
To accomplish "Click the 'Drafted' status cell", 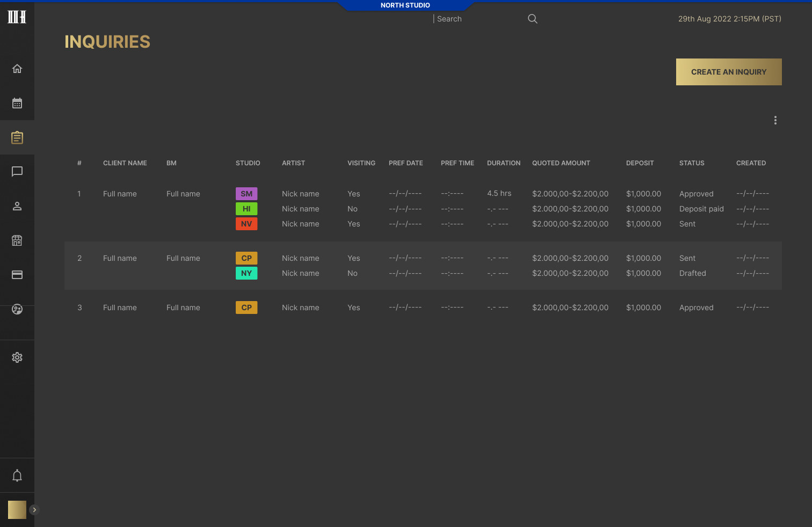I will click(x=693, y=273).
